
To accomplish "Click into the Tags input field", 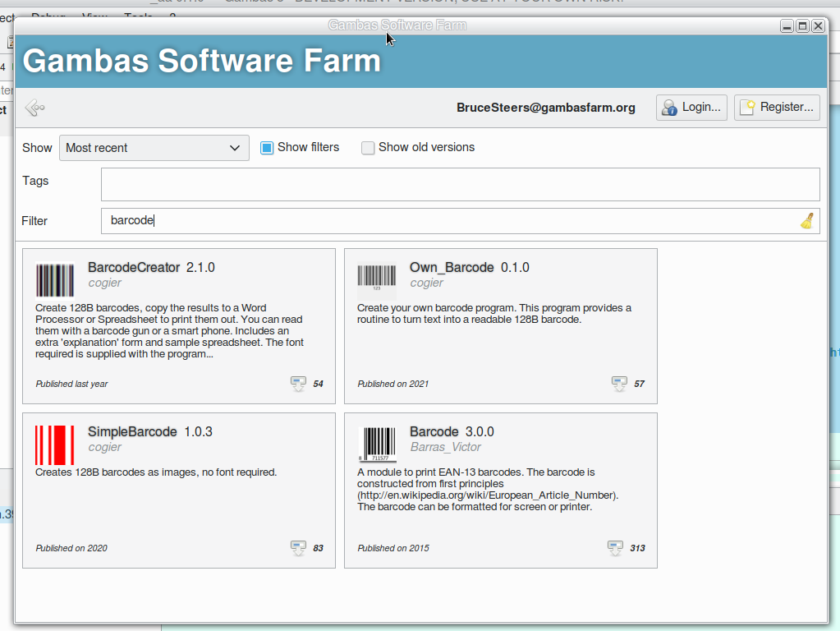I will [x=460, y=184].
